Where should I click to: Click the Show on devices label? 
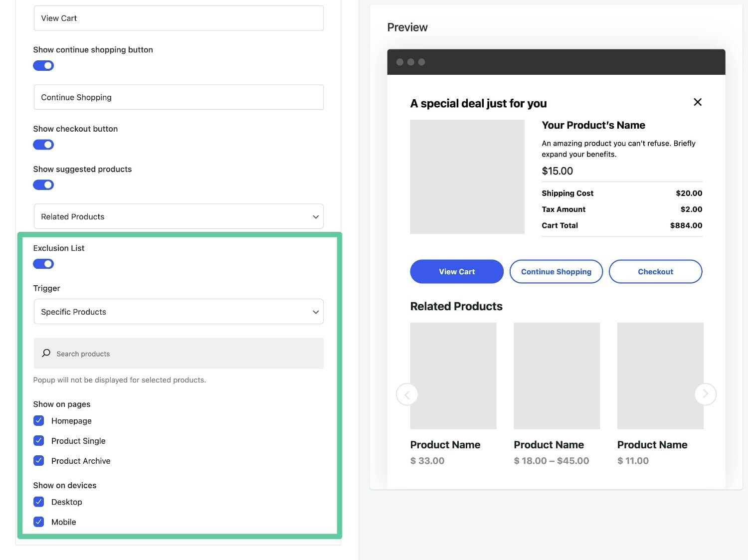tap(65, 485)
